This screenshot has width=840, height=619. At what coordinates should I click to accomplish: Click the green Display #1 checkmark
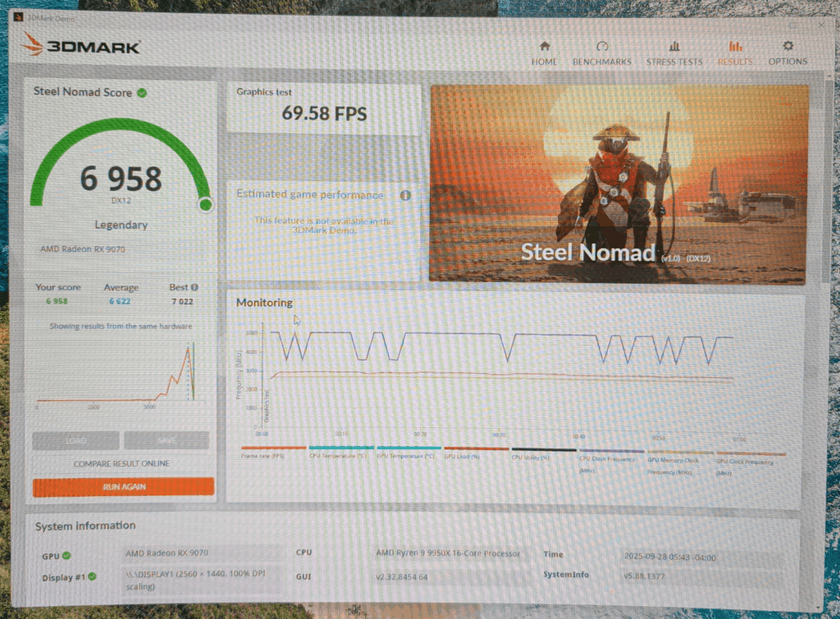point(92,576)
